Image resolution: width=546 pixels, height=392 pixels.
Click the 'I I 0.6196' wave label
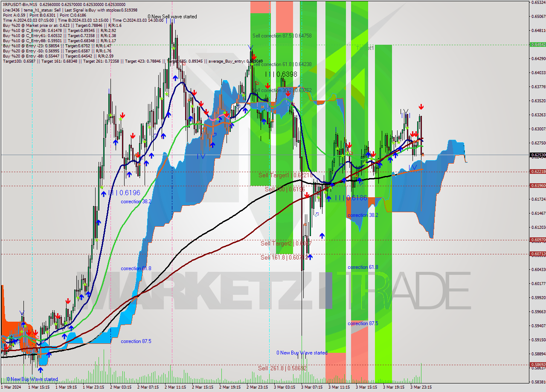coord(124,193)
